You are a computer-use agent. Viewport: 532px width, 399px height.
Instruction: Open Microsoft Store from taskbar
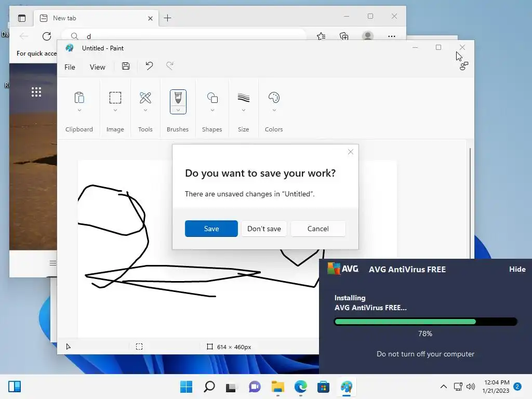coord(323,387)
